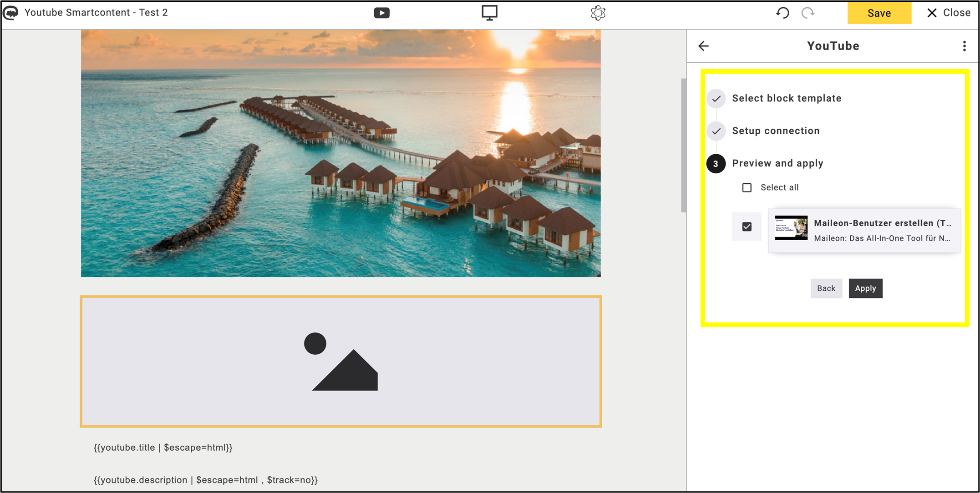This screenshot has height=493, width=980.
Task: Select the Maldives resort header image
Action: tap(341, 153)
